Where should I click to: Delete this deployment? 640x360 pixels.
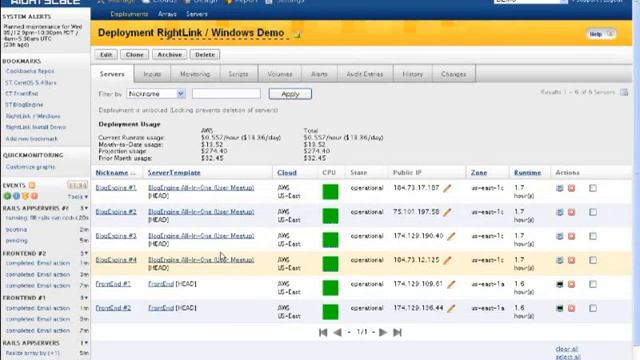[205, 54]
